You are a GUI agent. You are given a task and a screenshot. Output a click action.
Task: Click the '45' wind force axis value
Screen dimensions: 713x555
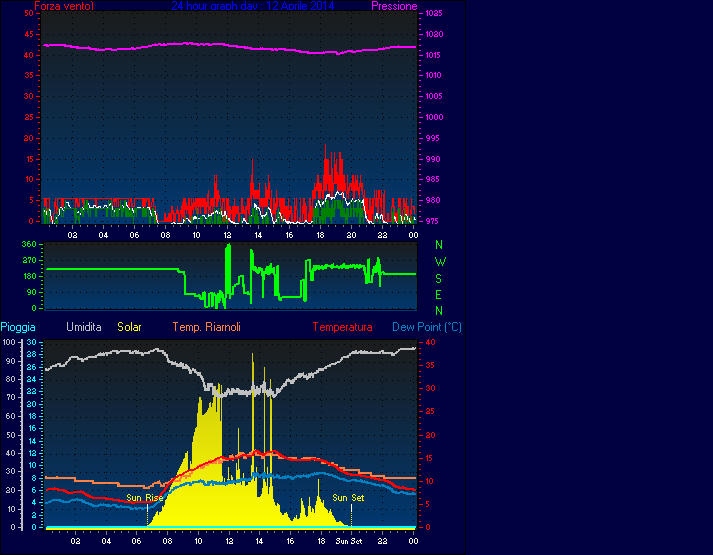29,34
